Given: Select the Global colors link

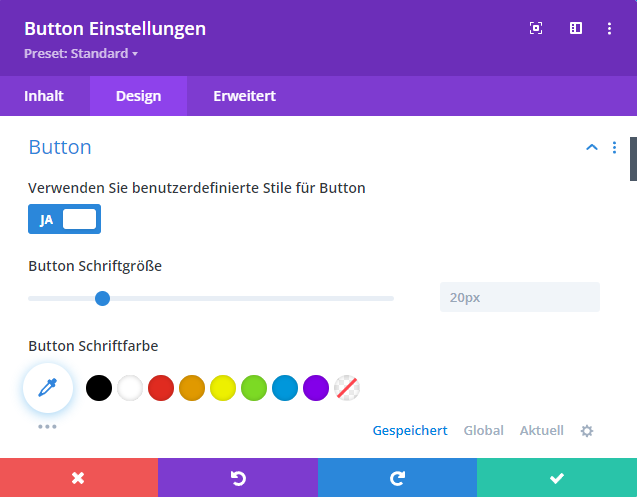Looking at the screenshot, I should click(x=483, y=431).
